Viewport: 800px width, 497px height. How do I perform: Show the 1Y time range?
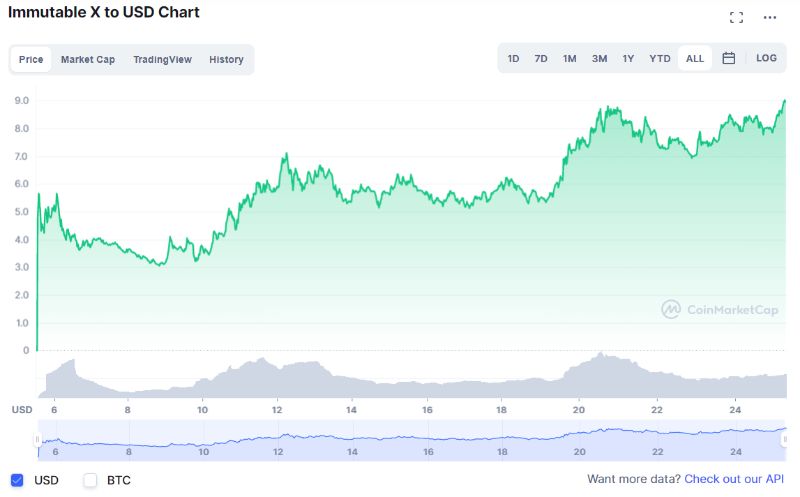point(628,58)
